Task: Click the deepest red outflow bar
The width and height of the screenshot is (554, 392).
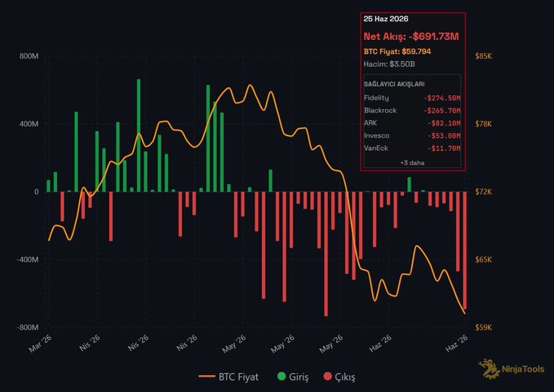Action: coord(326,254)
